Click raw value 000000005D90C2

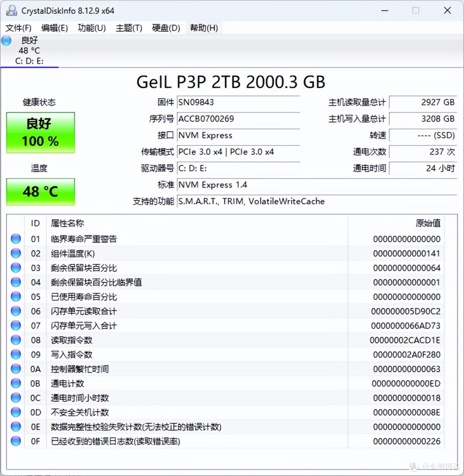[x=406, y=311]
